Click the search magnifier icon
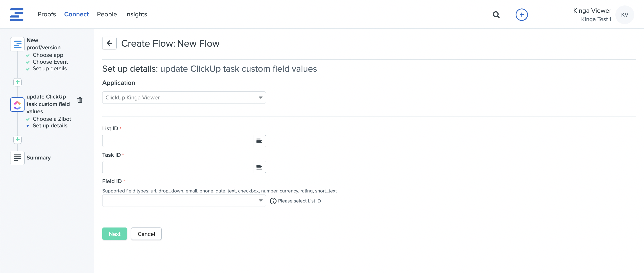 tap(496, 15)
